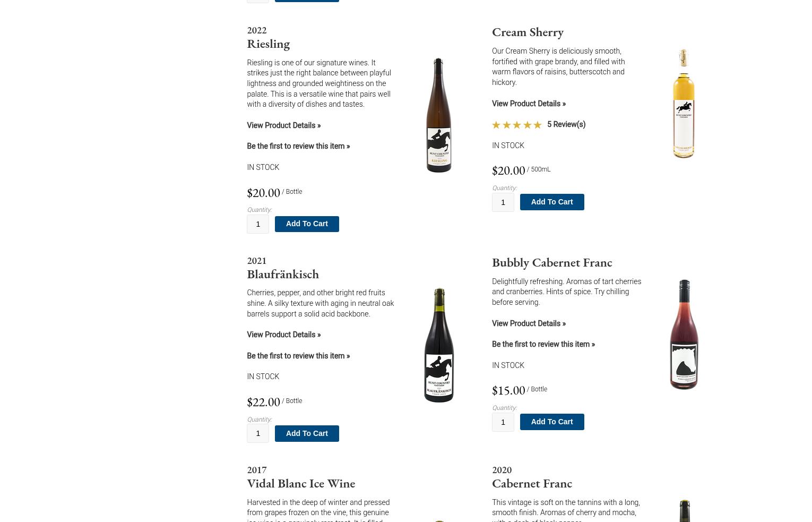Open the 2020 Cabernet Franc title

(532, 477)
